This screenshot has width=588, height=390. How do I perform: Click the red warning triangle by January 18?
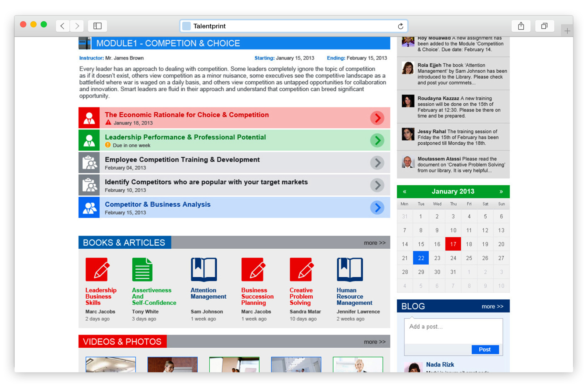point(108,122)
